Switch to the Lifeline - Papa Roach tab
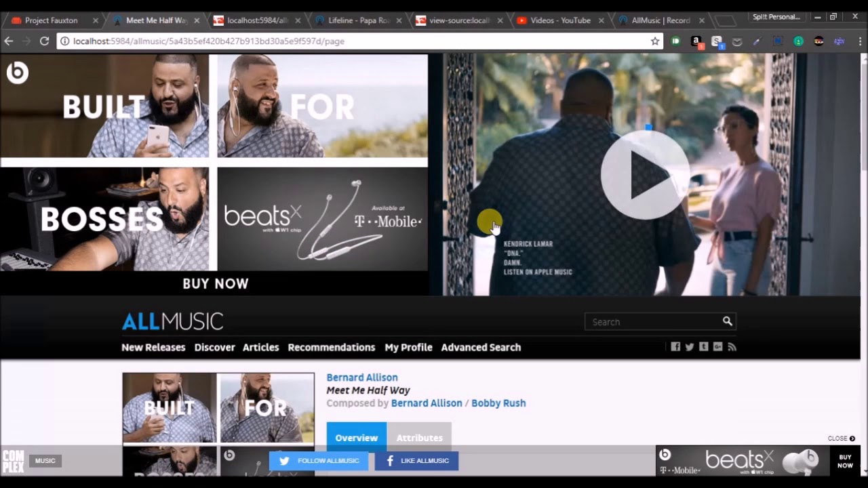The image size is (868, 488). [359, 20]
